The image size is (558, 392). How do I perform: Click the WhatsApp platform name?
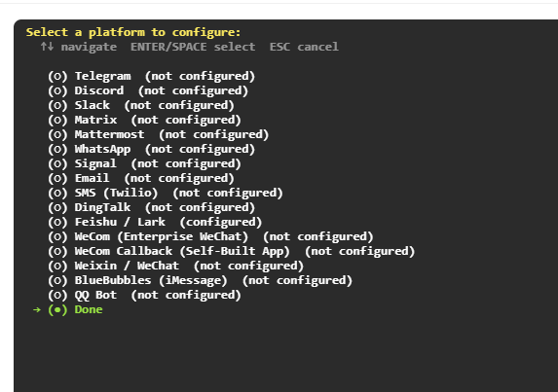tap(103, 149)
